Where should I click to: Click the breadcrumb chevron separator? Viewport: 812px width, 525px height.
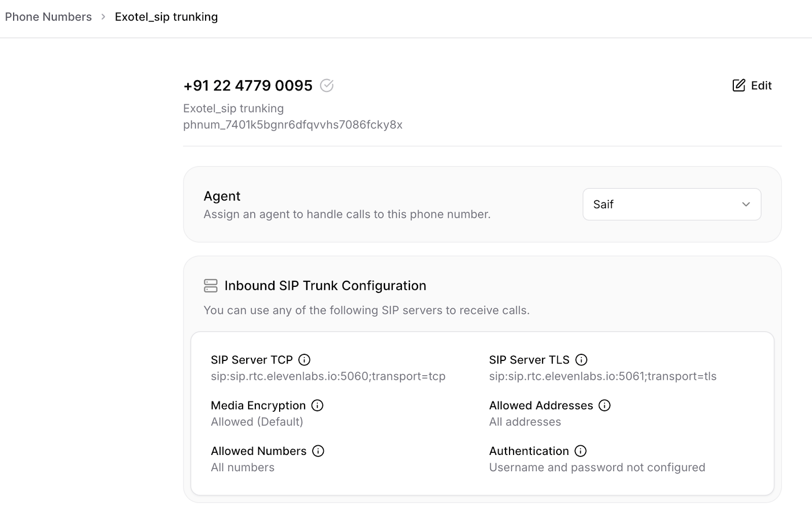[103, 17]
